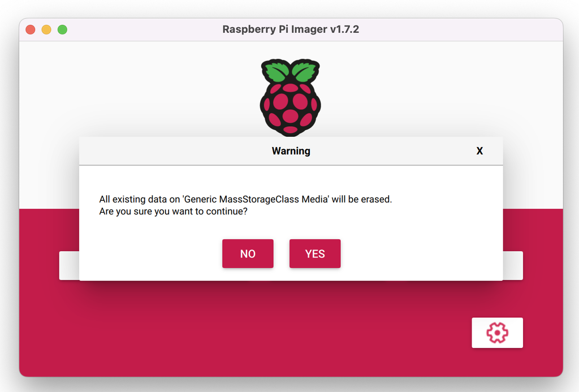Click the yellow minimize traffic light
The image size is (579, 392).
46,29
